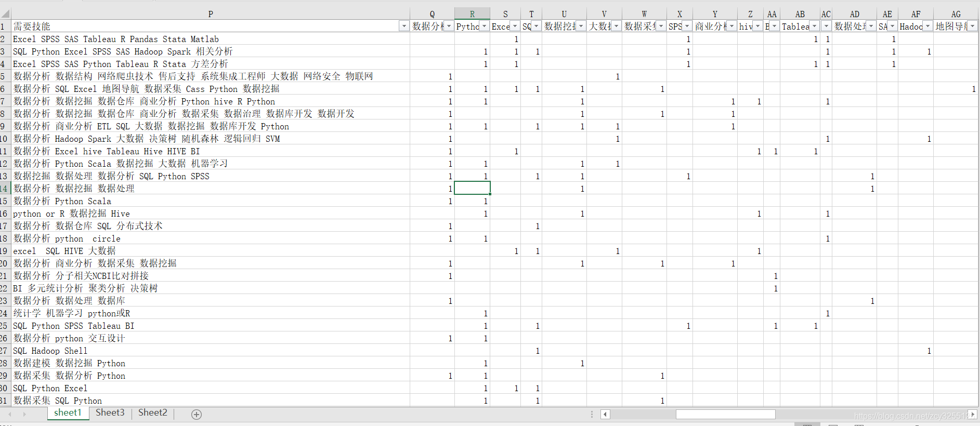
Task: Select the header cell 需要技能
Action: click(x=211, y=26)
